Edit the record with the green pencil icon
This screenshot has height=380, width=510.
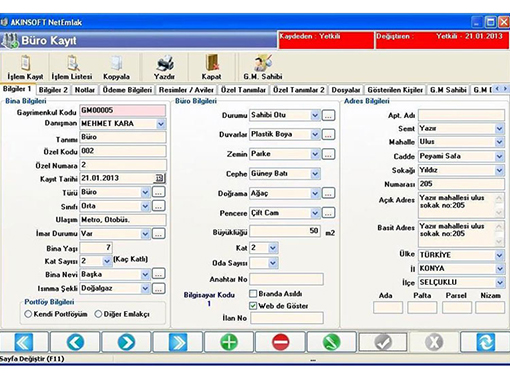tap(332, 342)
